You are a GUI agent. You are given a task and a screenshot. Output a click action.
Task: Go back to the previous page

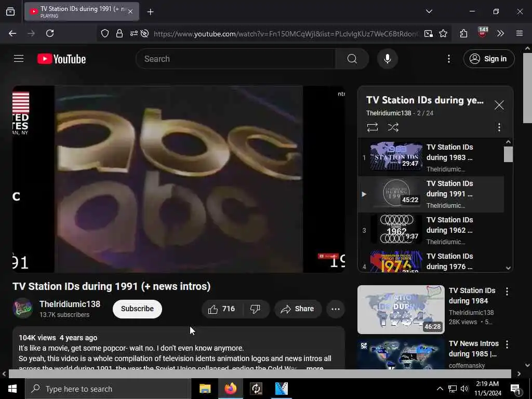(12, 33)
